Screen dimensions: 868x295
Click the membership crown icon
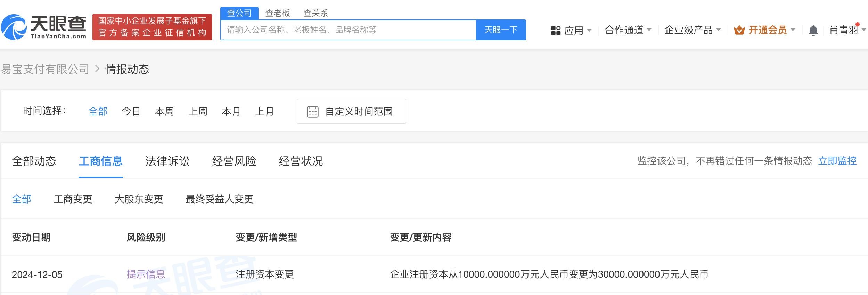point(739,31)
